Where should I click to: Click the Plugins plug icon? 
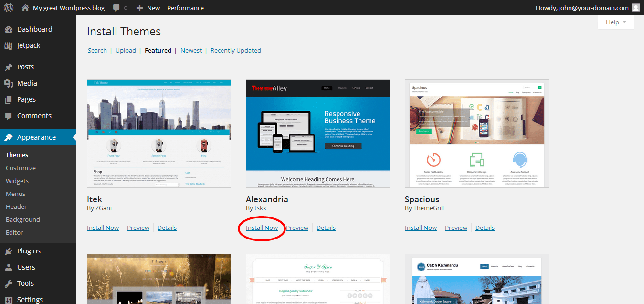pos(9,251)
